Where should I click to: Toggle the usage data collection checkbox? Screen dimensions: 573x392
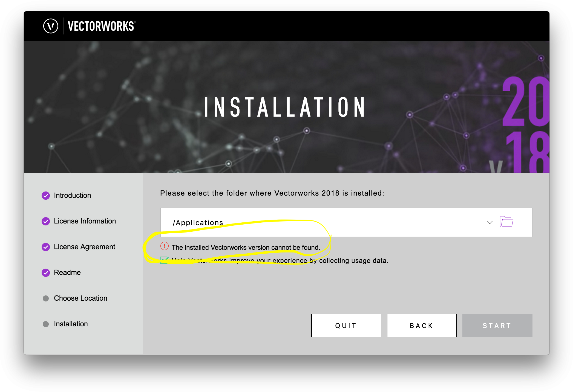coord(164,260)
